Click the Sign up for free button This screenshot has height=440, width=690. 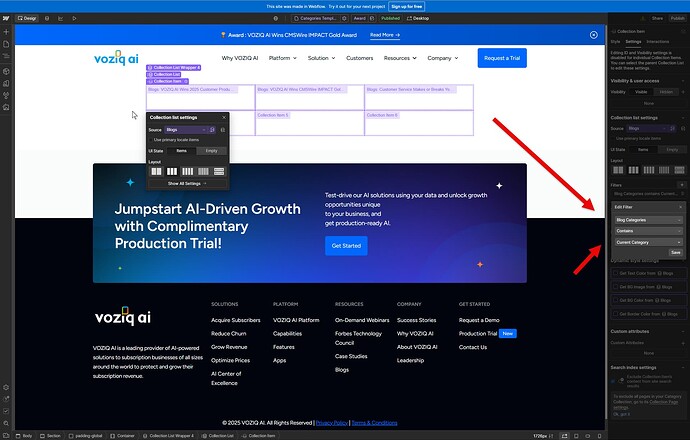click(407, 7)
